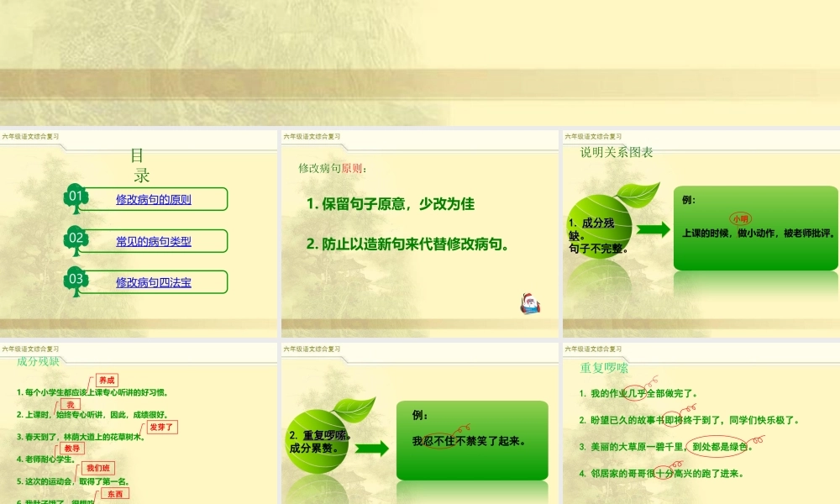Click the tree icon numbered 02

pyautogui.click(x=76, y=240)
